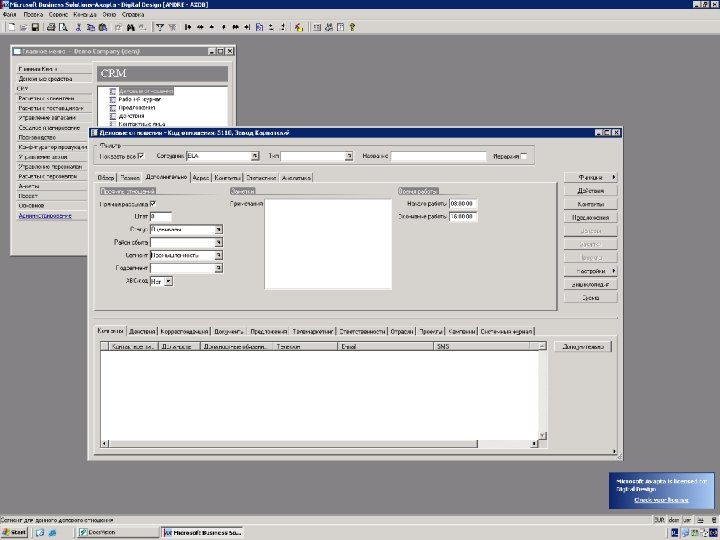720x540 pixels.
Task: Open the Сервис menu
Action: pyautogui.click(x=58, y=15)
